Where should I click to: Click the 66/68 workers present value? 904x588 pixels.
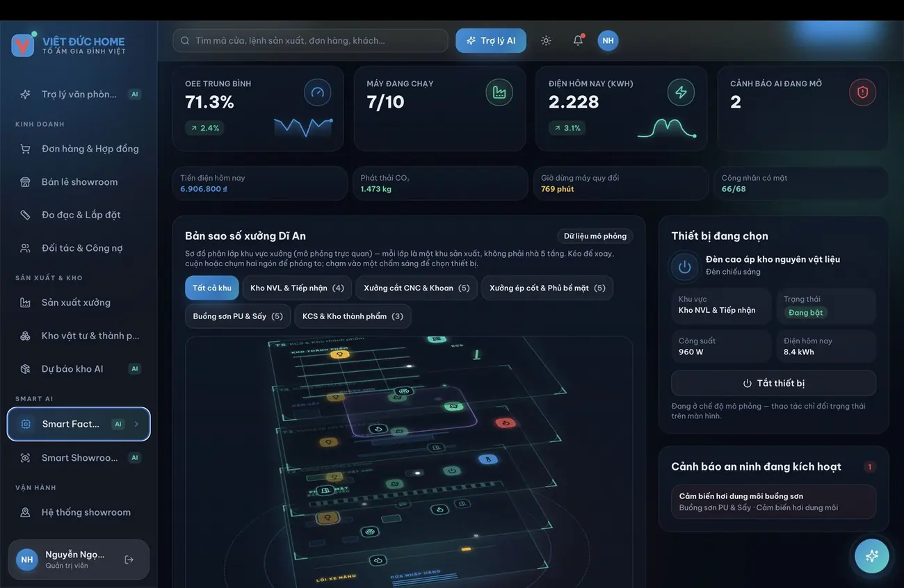(x=734, y=189)
